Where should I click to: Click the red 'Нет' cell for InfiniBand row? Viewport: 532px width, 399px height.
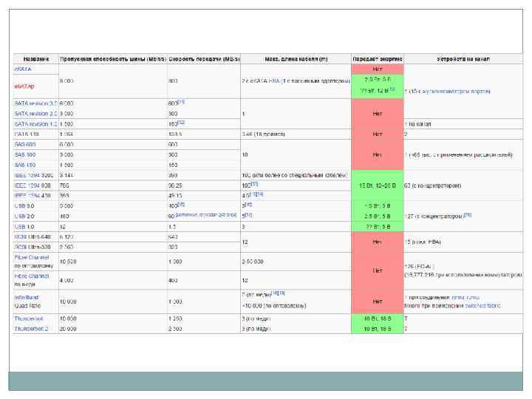378,301
